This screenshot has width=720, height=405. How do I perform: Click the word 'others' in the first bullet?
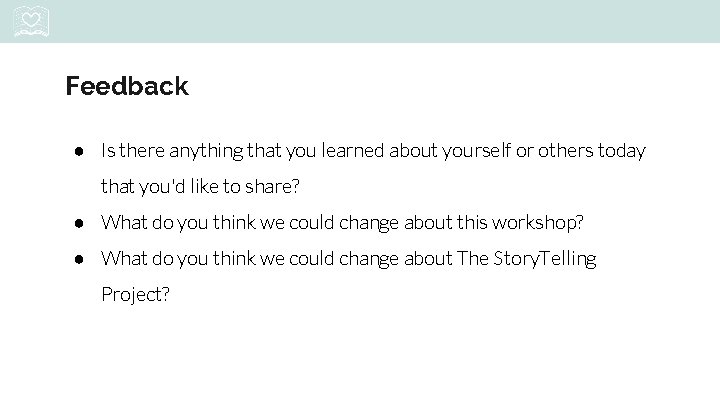coord(565,151)
